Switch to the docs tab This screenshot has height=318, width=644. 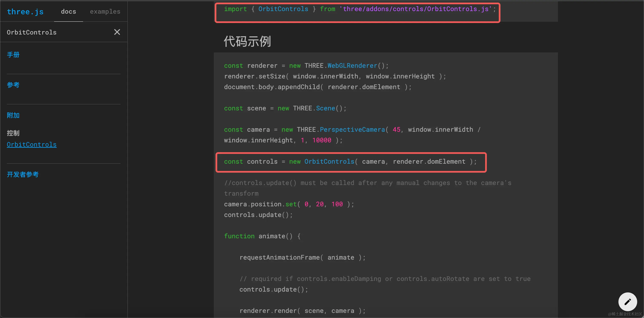coord(69,12)
